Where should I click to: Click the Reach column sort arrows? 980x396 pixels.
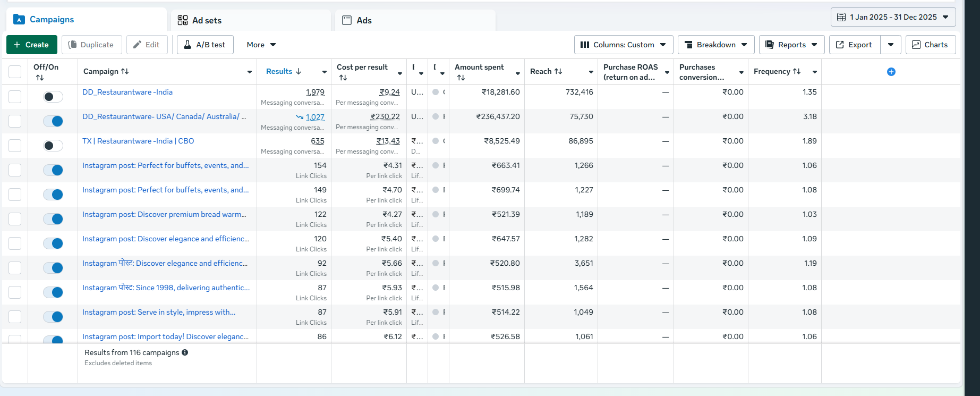click(x=558, y=71)
